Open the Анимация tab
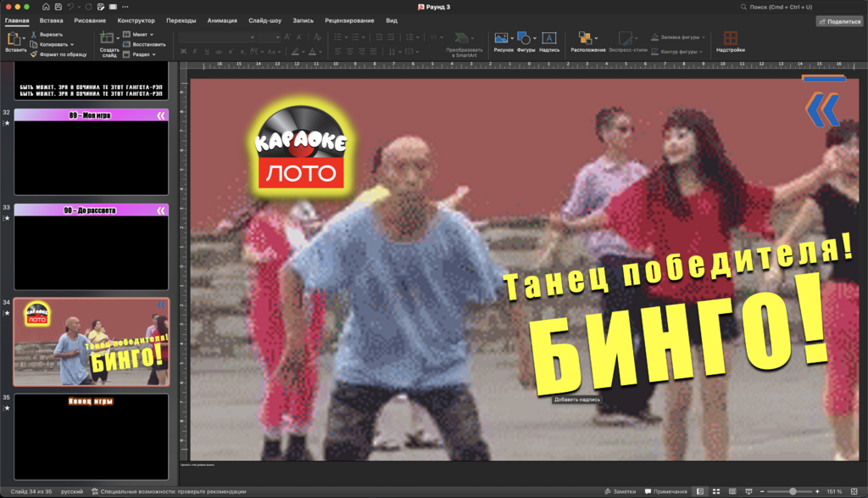Image resolution: width=868 pixels, height=498 pixels. point(222,20)
